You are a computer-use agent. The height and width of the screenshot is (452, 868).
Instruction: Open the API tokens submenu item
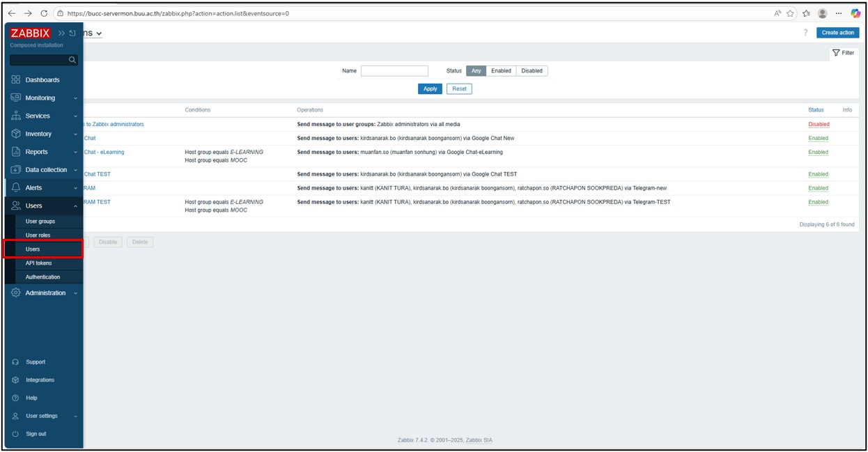(x=38, y=263)
